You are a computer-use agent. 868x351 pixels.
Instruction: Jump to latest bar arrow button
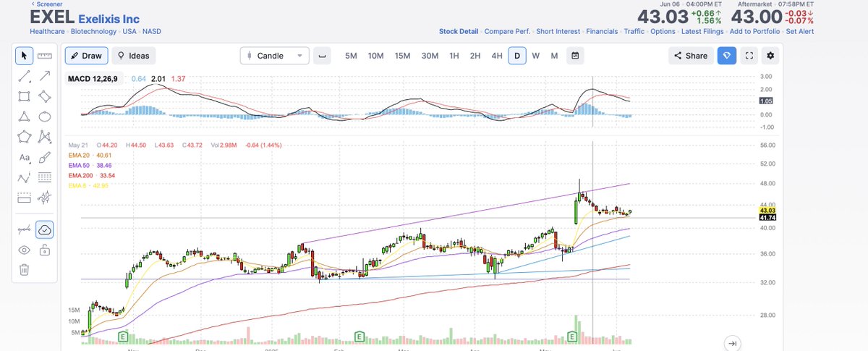click(x=733, y=343)
